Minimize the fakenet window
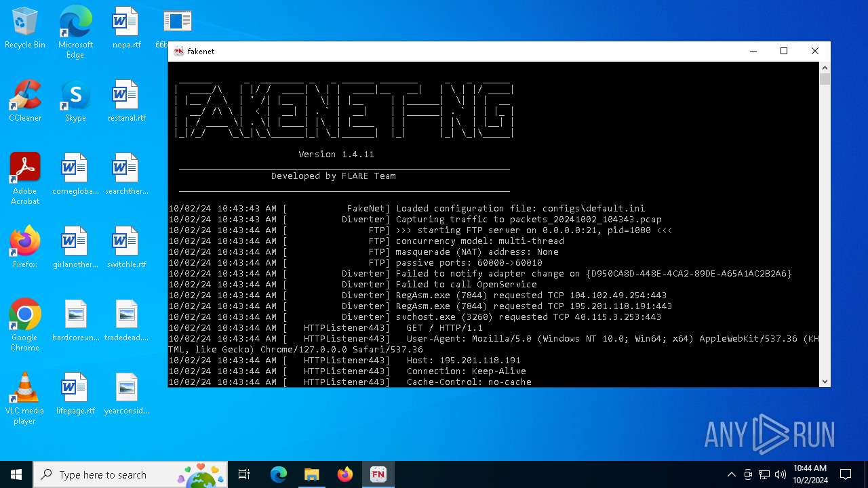The image size is (868, 488). click(753, 51)
